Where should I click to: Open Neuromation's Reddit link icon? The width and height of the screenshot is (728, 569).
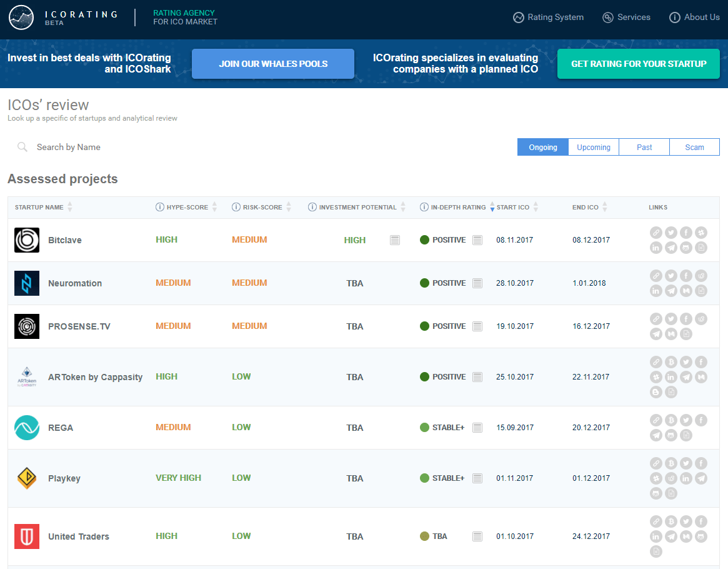click(x=701, y=276)
